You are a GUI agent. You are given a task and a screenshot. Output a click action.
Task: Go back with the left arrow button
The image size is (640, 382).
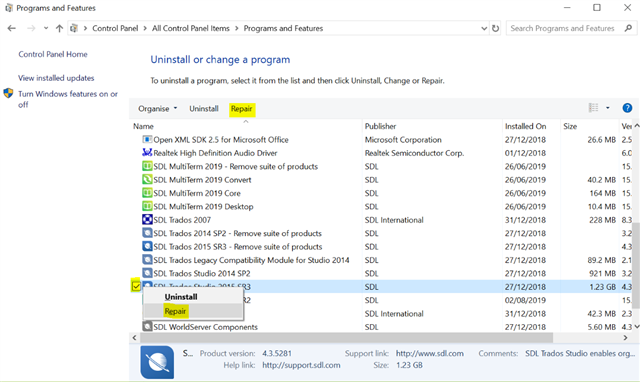(x=11, y=28)
